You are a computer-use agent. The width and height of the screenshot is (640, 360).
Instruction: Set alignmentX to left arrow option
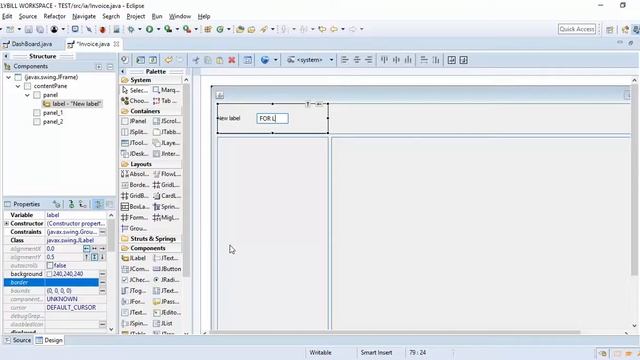(x=87, y=249)
